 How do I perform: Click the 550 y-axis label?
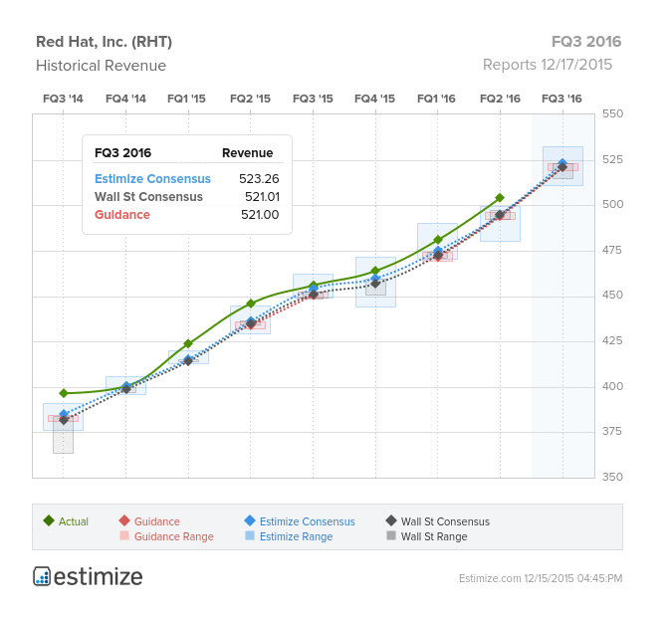click(x=612, y=113)
